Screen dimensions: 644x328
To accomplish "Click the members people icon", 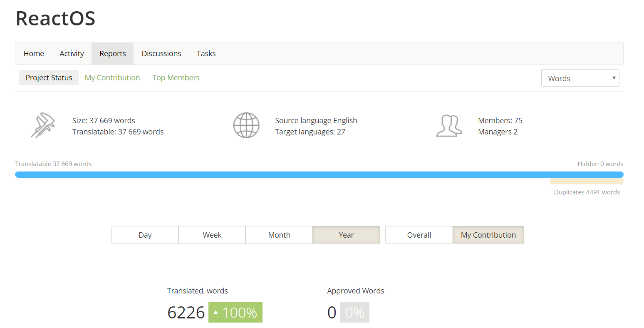I will 449,126.
